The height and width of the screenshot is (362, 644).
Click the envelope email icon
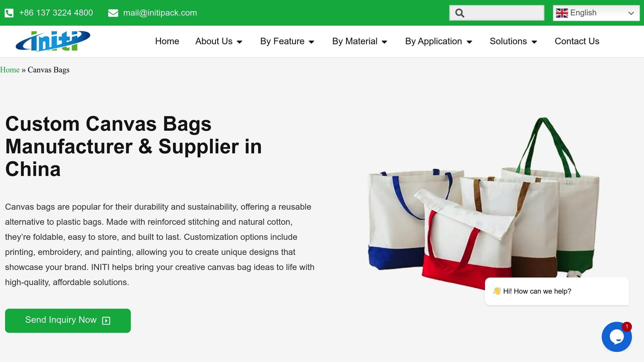tap(113, 13)
